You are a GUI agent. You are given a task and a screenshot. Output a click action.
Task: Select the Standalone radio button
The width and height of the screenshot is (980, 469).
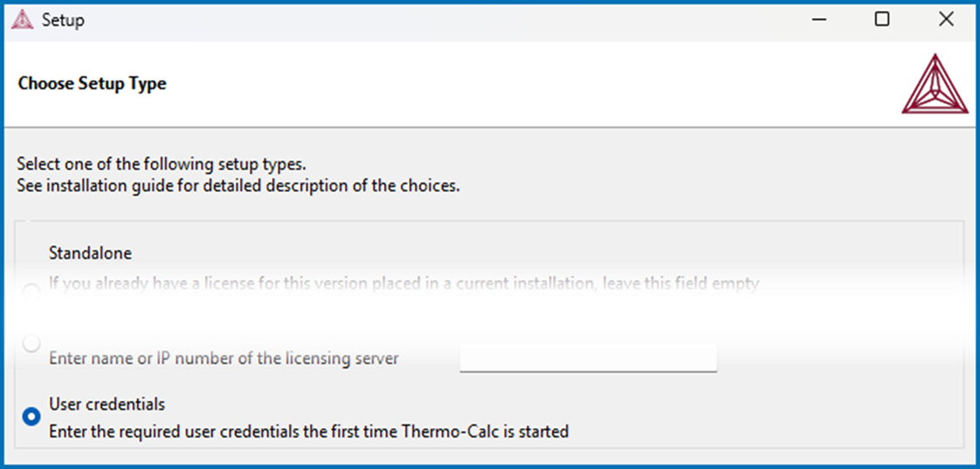[x=31, y=292]
